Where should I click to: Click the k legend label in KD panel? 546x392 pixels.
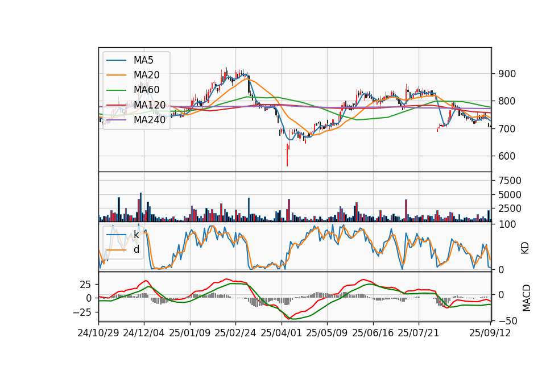(136, 235)
